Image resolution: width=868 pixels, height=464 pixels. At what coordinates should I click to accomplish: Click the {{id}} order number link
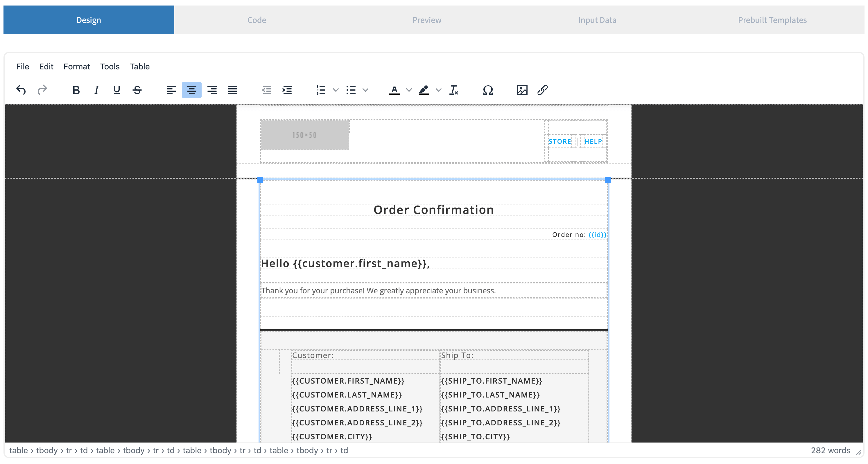597,235
